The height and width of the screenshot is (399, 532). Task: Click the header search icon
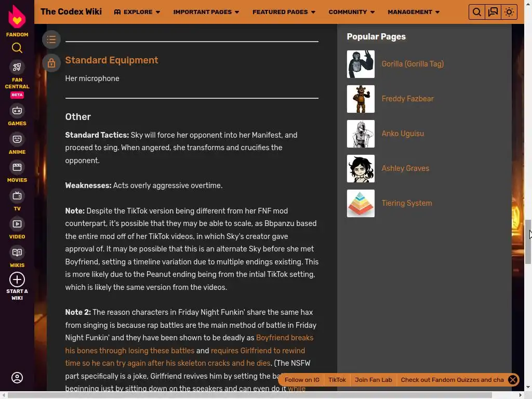coord(477,12)
